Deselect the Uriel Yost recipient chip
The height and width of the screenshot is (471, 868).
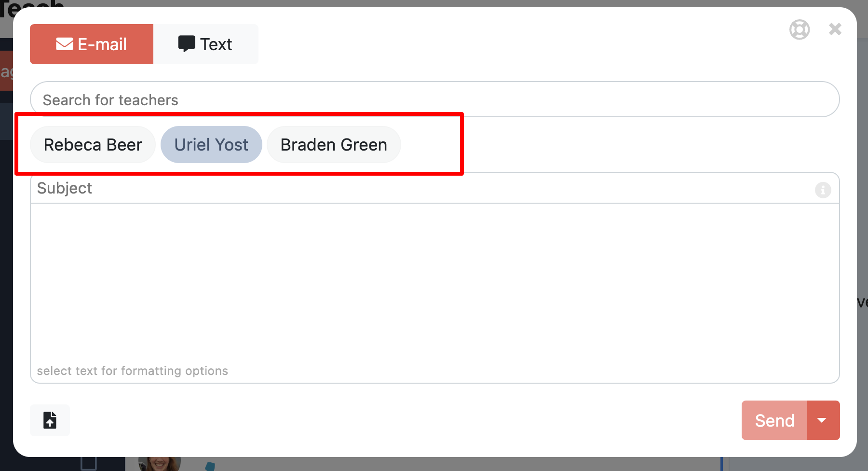[x=211, y=145]
